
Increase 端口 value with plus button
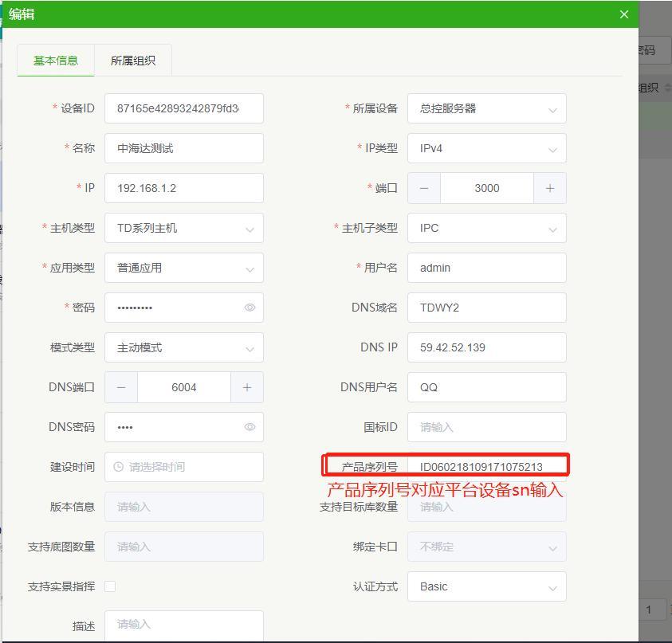(x=550, y=188)
